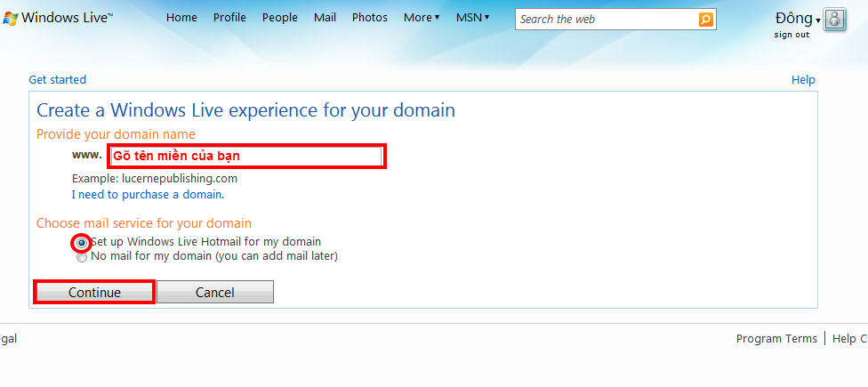Open Mail from the top navigation

(325, 18)
